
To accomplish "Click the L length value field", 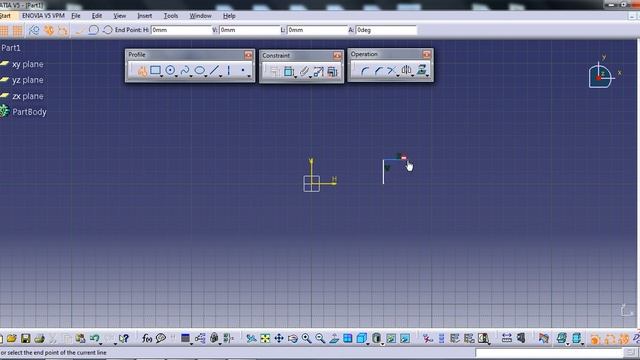I will click(x=317, y=30).
